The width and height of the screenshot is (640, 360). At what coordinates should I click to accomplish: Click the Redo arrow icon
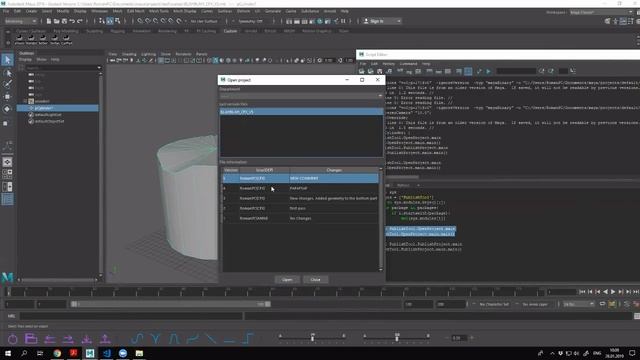[80, 21]
